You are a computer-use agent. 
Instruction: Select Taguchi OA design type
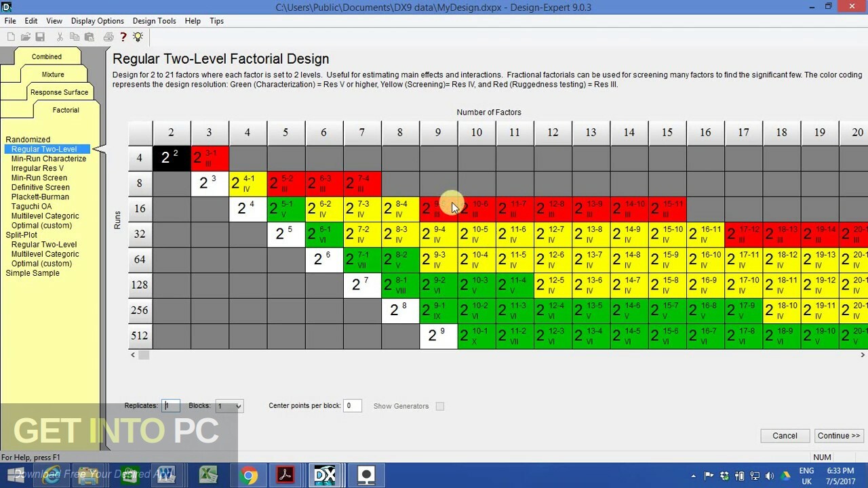click(31, 206)
